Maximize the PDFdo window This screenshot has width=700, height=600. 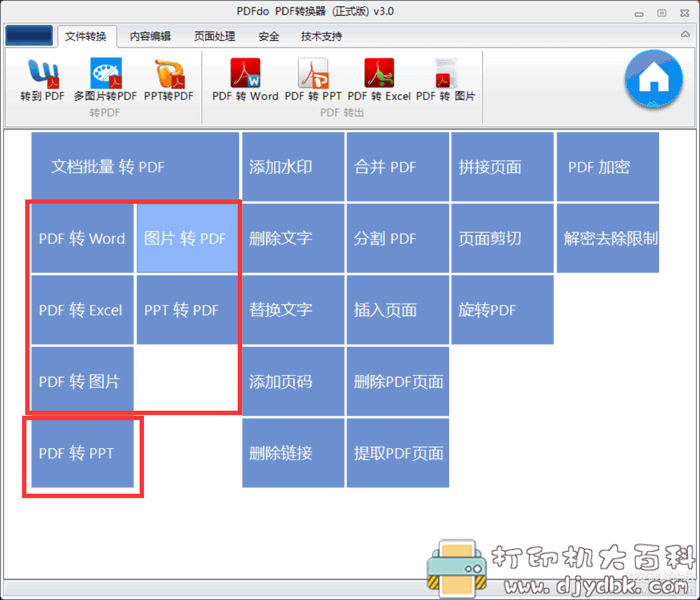[x=662, y=13]
